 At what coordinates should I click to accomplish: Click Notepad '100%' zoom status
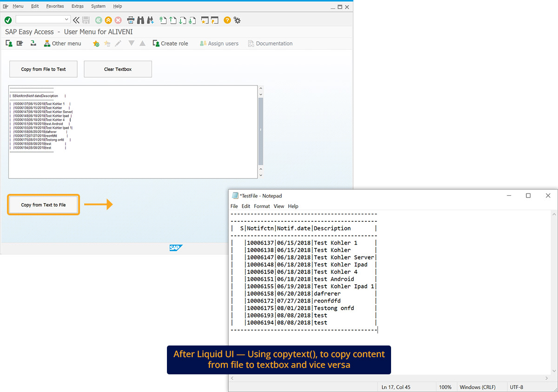[x=445, y=387]
